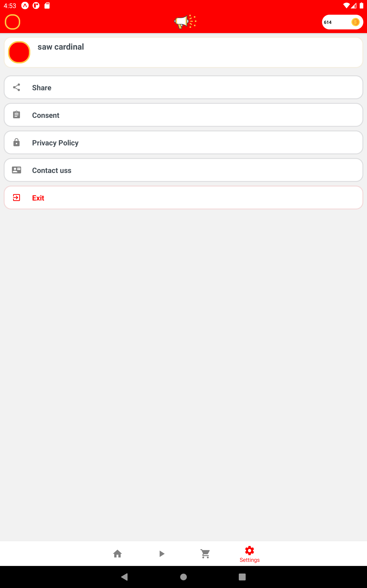
Task: Tap the megaphone logo in header
Action: click(185, 22)
